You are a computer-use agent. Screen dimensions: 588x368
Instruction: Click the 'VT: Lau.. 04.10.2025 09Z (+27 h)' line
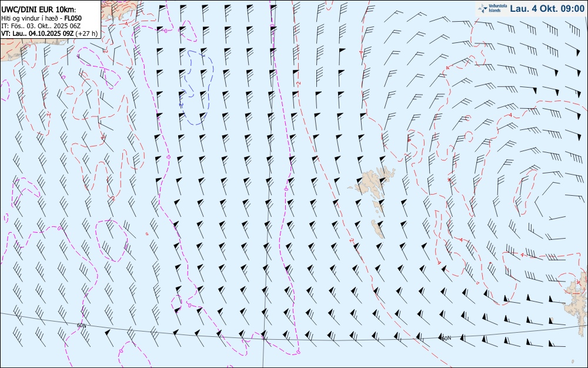click(49, 34)
